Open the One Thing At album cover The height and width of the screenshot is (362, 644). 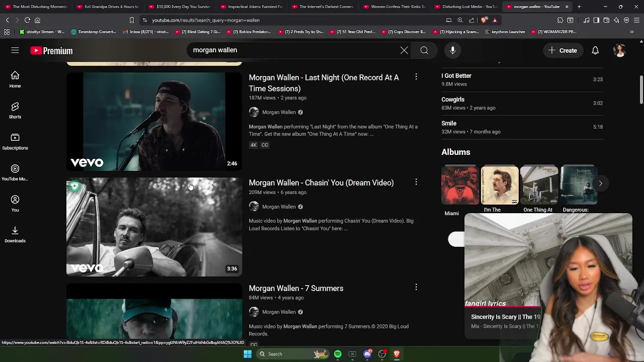tap(539, 186)
